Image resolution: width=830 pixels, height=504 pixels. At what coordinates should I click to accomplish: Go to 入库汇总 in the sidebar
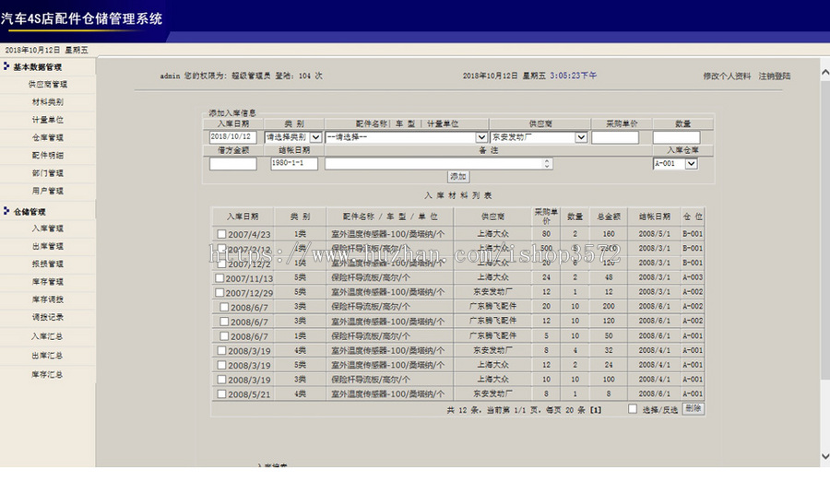click(x=47, y=336)
